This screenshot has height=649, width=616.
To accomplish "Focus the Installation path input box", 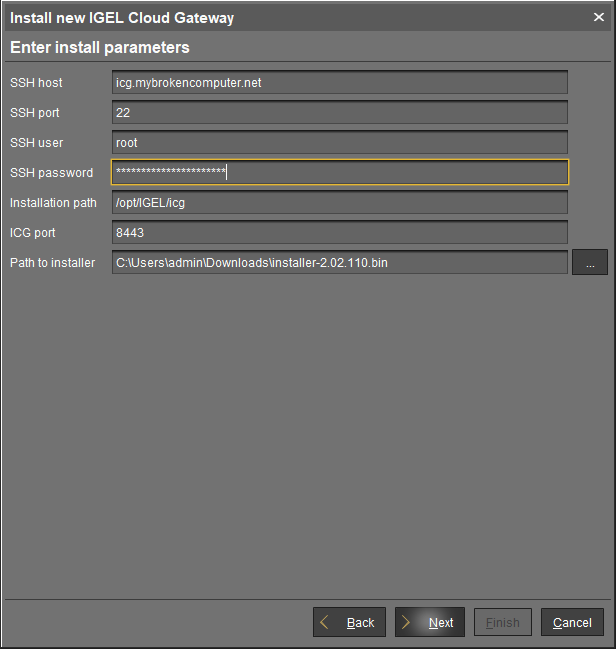I will [340, 203].
